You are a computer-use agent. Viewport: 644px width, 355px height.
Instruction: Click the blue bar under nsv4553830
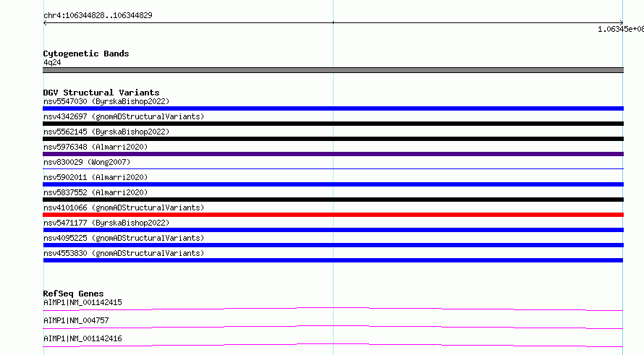pyautogui.click(x=333, y=260)
